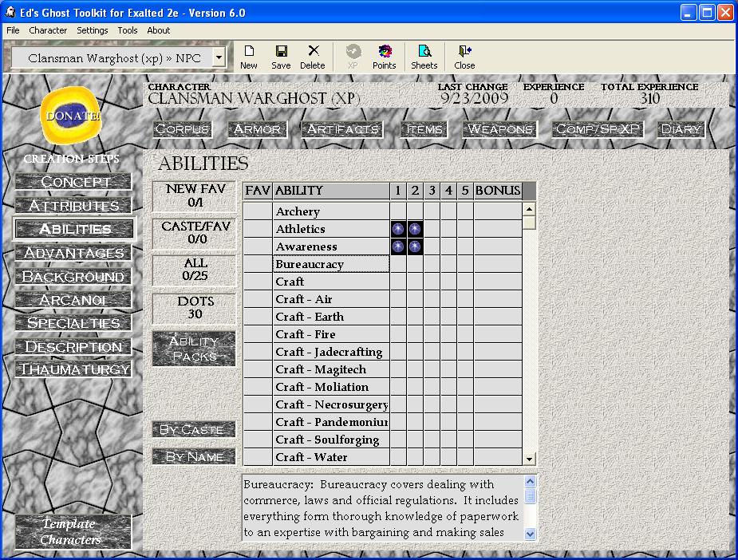The height and width of the screenshot is (560, 738).
Task: Open the character selection dropdown
Action: [x=219, y=58]
